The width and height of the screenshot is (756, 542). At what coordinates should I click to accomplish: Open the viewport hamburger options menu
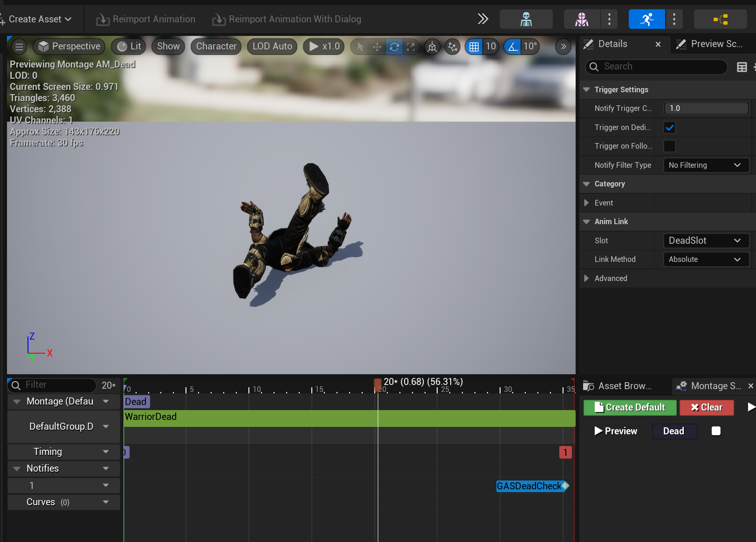point(19,47)
